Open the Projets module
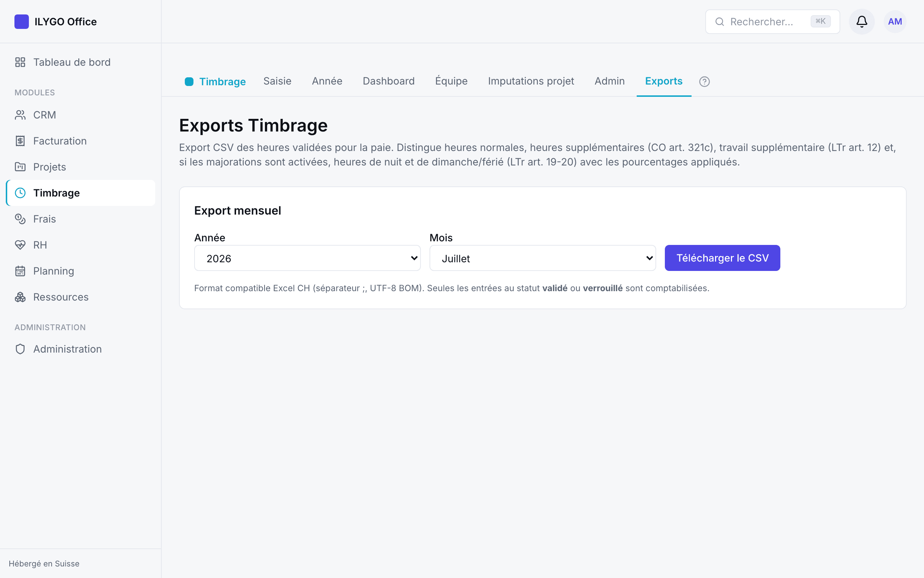Screen dimensions: 924x578 80,167
